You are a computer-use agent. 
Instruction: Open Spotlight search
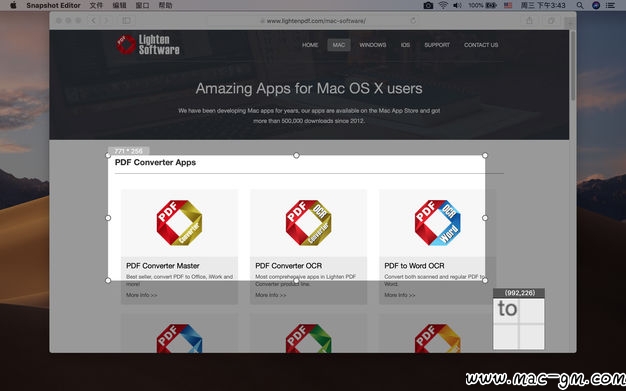coord(580,5)
